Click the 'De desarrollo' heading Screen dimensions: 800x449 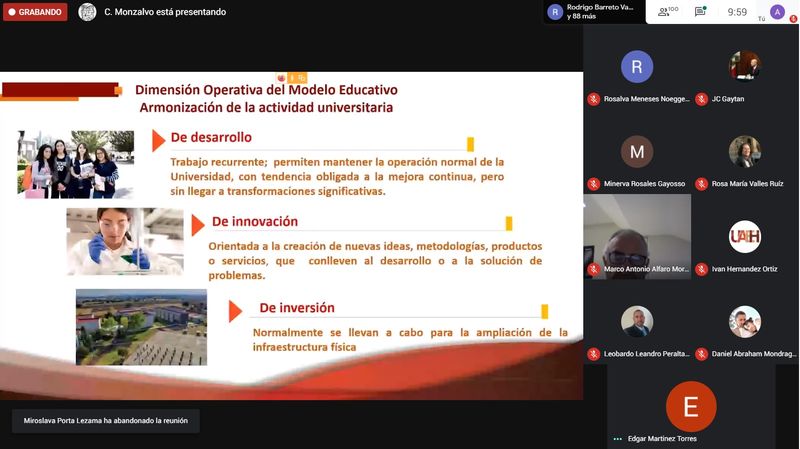pos(211,137)
